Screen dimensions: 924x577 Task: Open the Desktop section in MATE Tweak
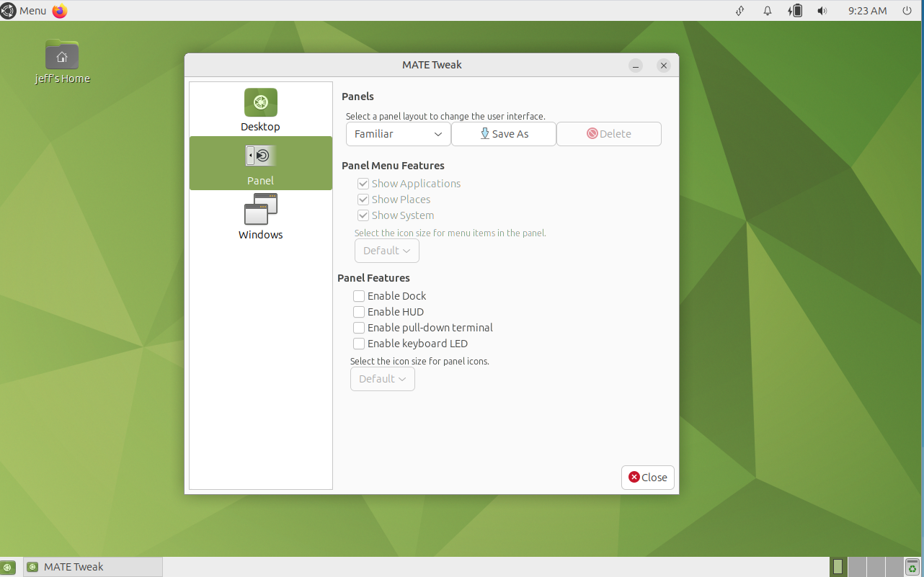(x=260, y=109)
